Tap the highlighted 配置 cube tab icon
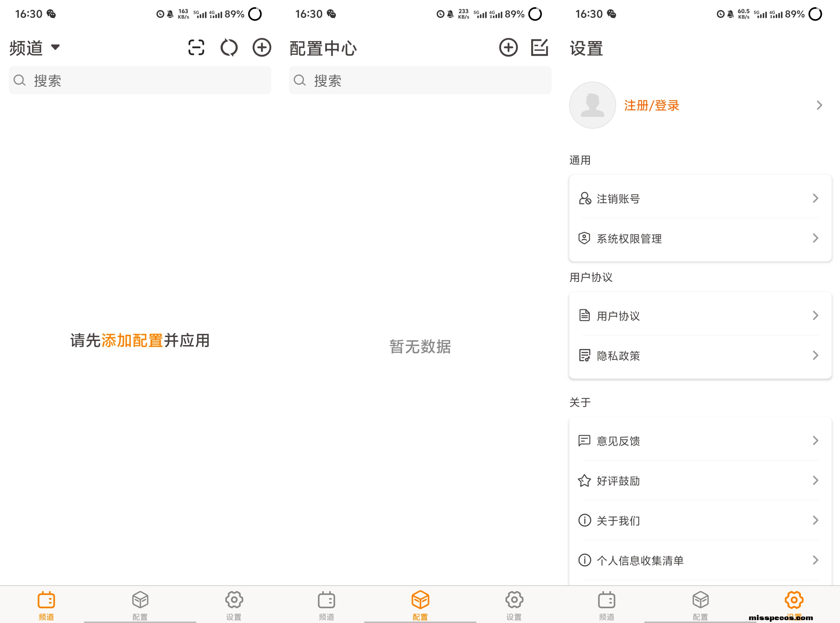Image resolution: width=840 pixels, height=623 pixels. [x=420, y=600]
